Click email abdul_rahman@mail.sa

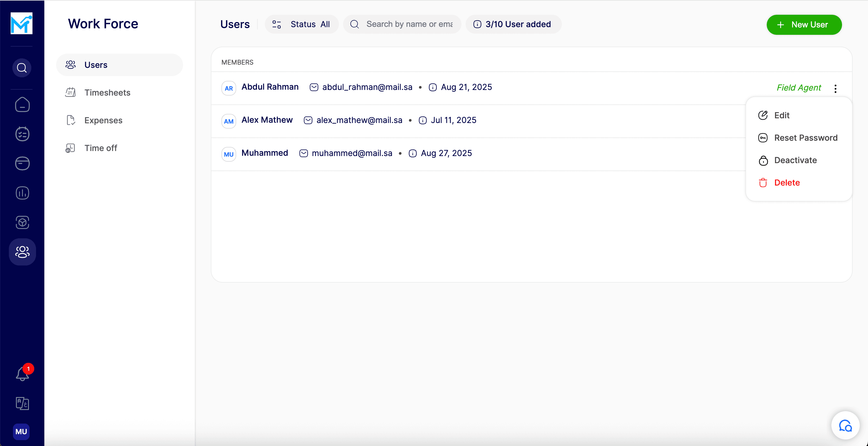[367, 87]
